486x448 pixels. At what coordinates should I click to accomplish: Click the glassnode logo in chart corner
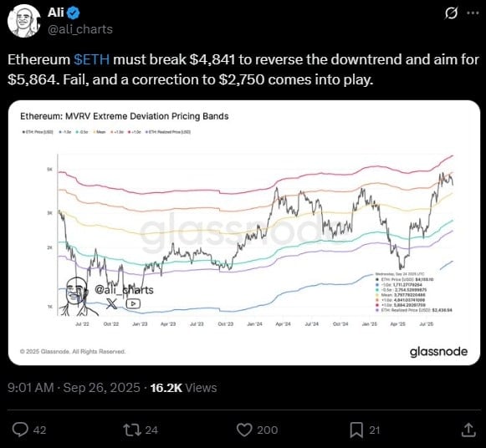(x=438, y=352)
